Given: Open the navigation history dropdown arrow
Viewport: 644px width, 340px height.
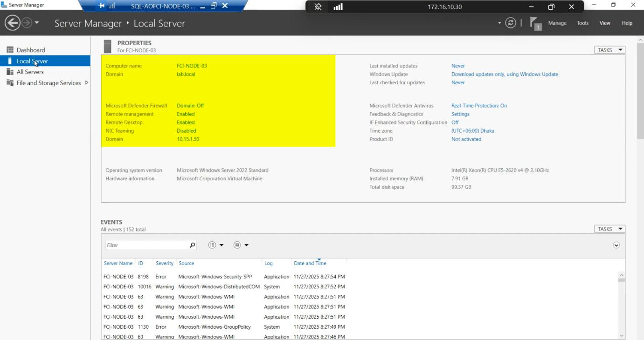Looking at the screenshot, I should pyautogui.click(x=37, y=23).
